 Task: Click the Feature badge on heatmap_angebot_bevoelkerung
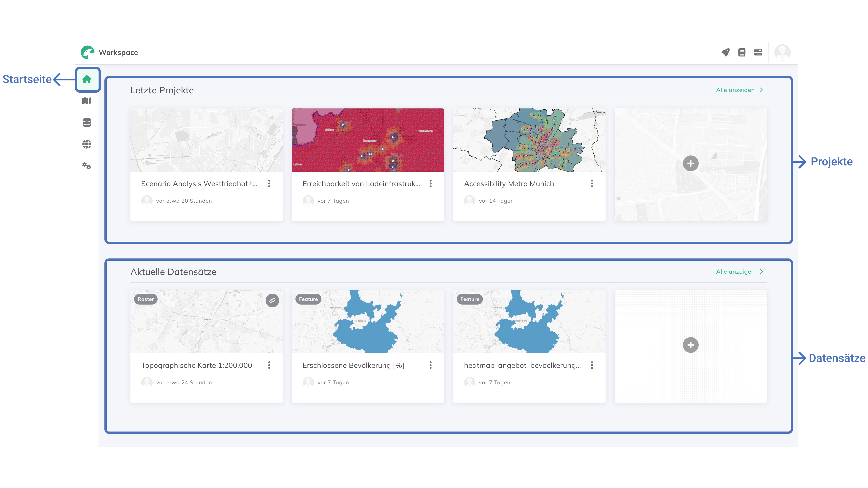[470, 299]
